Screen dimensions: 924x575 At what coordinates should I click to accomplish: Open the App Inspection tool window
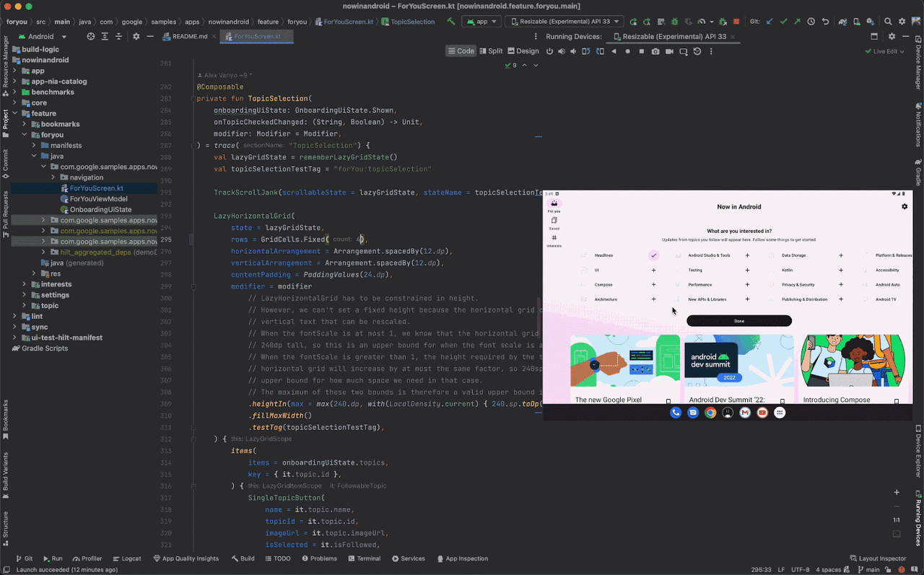coord(462,558)
